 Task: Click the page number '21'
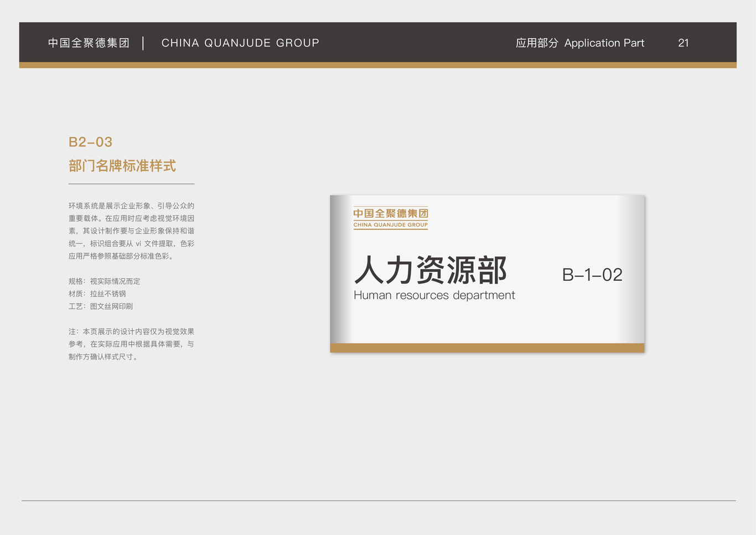coord(683,43)
